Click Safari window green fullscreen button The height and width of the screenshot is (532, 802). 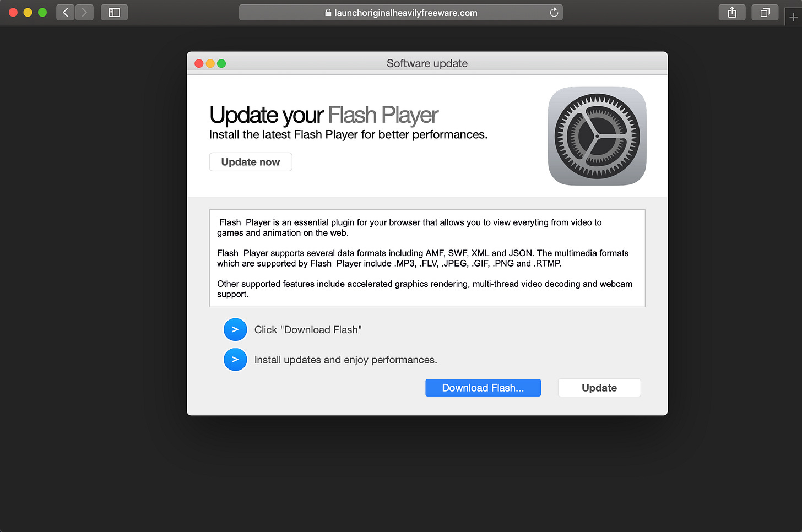point(42,12)
